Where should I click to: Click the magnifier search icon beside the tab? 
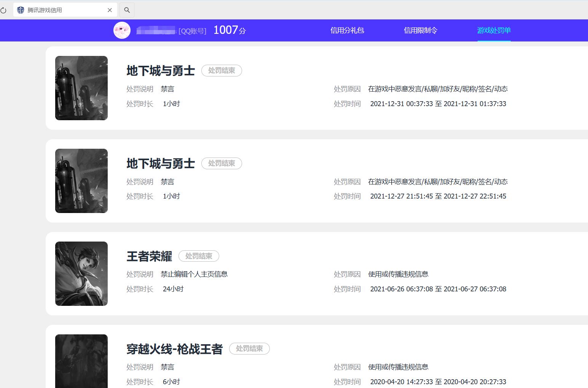tap(127, 10)
